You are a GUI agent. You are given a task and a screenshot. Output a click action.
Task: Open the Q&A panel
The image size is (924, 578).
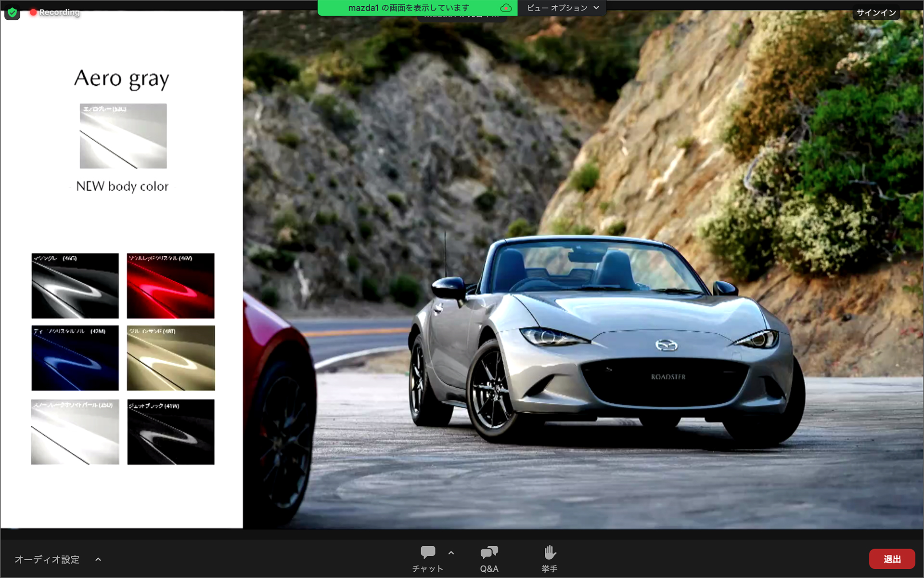click(489, 559)
